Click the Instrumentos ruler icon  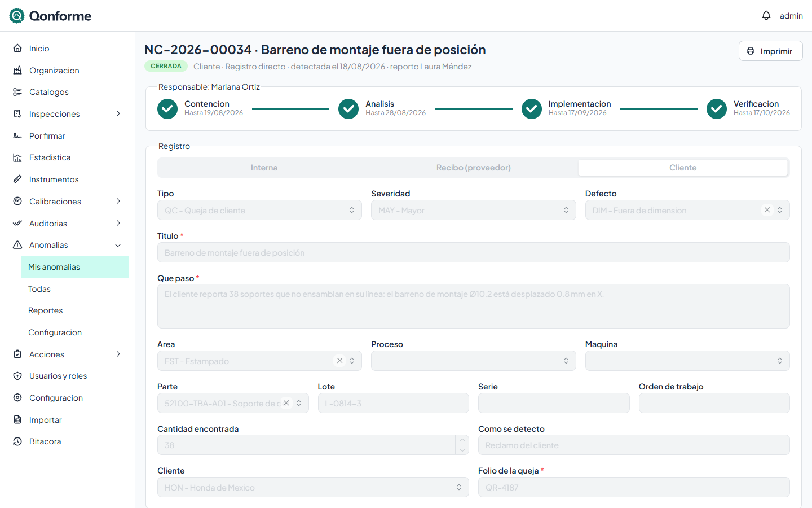pyautogui.click(x=17, y=179)
